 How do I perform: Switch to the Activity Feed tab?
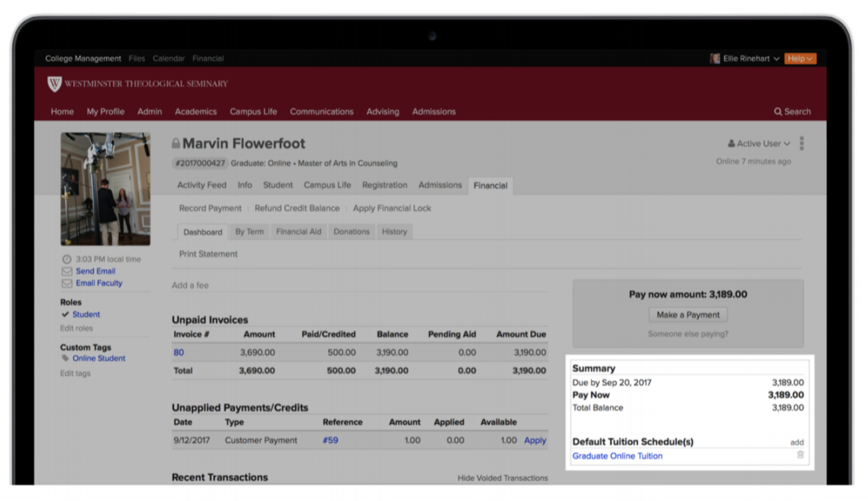pyautogui.click(x=202, y=185)
